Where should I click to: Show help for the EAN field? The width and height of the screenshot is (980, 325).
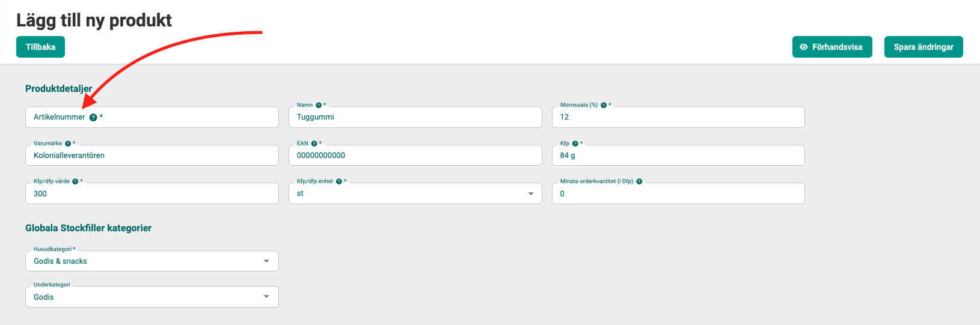pos(314,144)
